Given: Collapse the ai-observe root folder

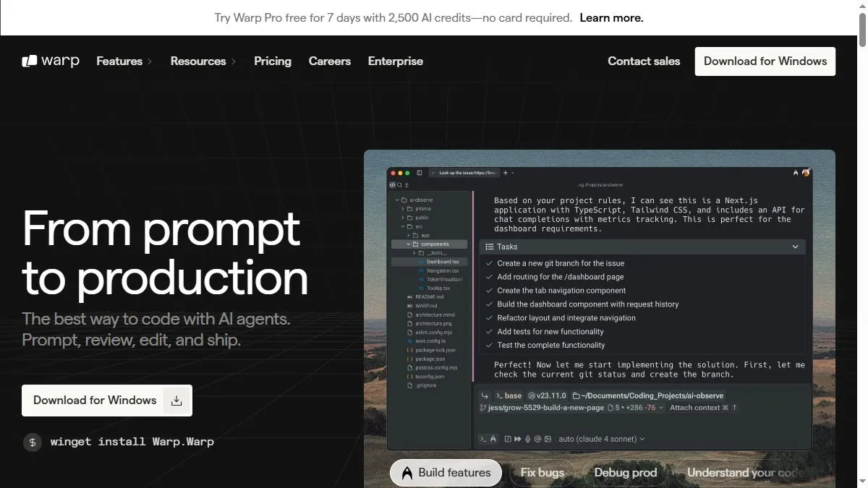Looking at the screenshot, I should click(397, 200).
